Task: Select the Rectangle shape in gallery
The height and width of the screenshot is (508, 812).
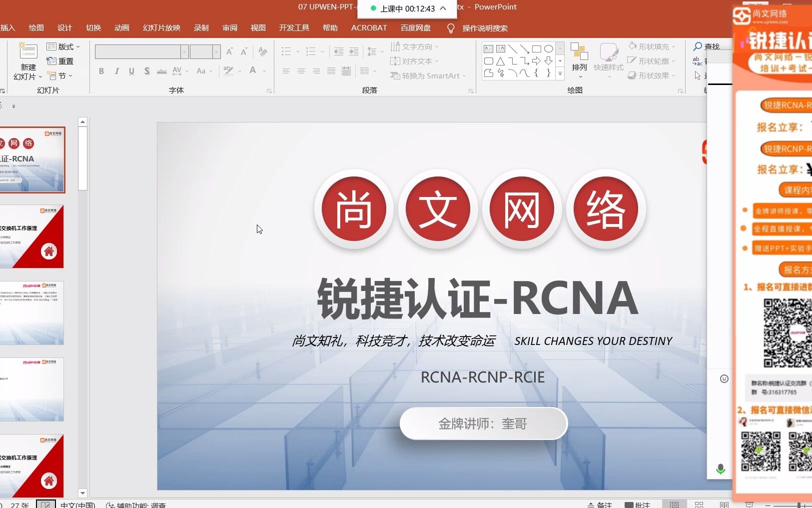Action: tap(537, 49)
